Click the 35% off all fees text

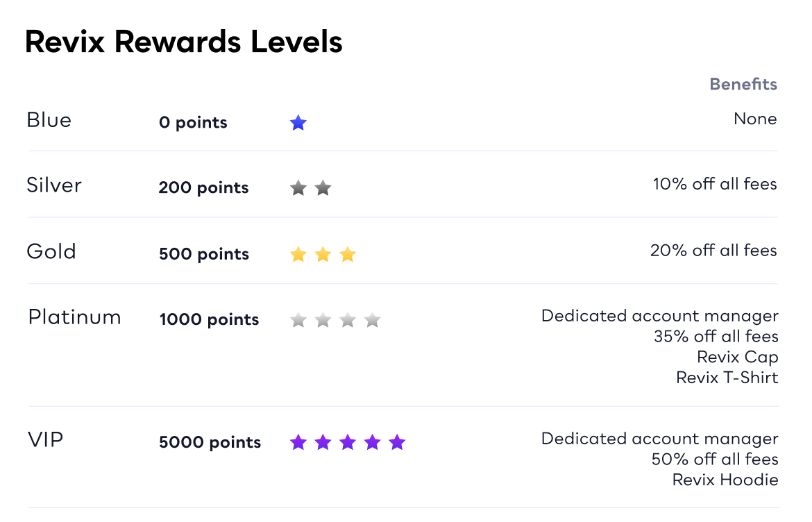pos(716,337)
